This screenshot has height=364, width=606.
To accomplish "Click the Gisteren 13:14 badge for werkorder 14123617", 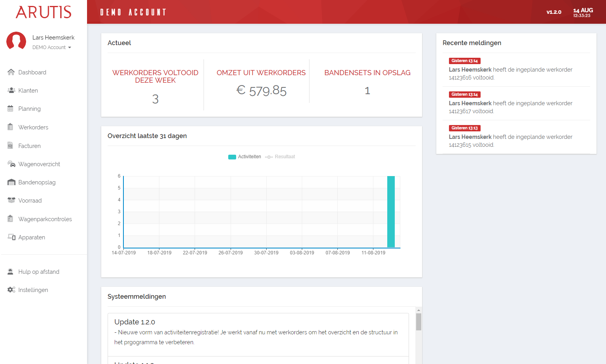I will tap(465, 95).
